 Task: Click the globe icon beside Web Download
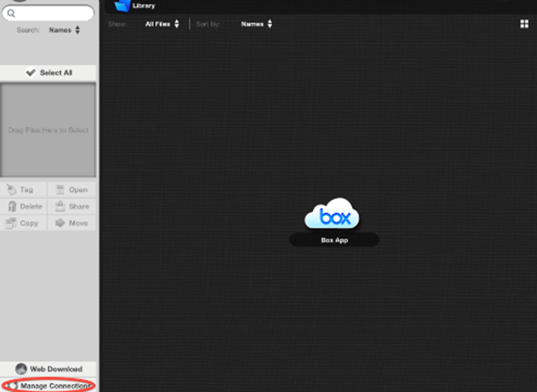click(21, 369)
